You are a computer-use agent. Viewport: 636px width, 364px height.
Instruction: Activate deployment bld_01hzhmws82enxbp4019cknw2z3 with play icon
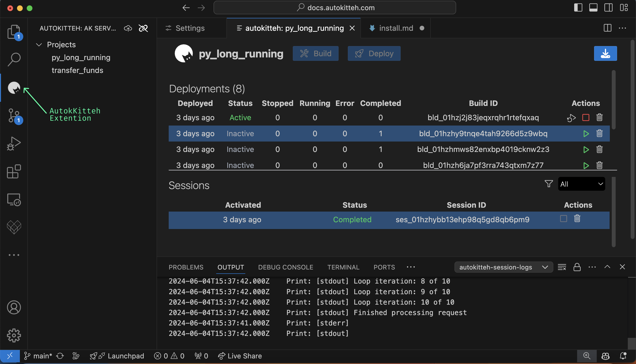586,150
